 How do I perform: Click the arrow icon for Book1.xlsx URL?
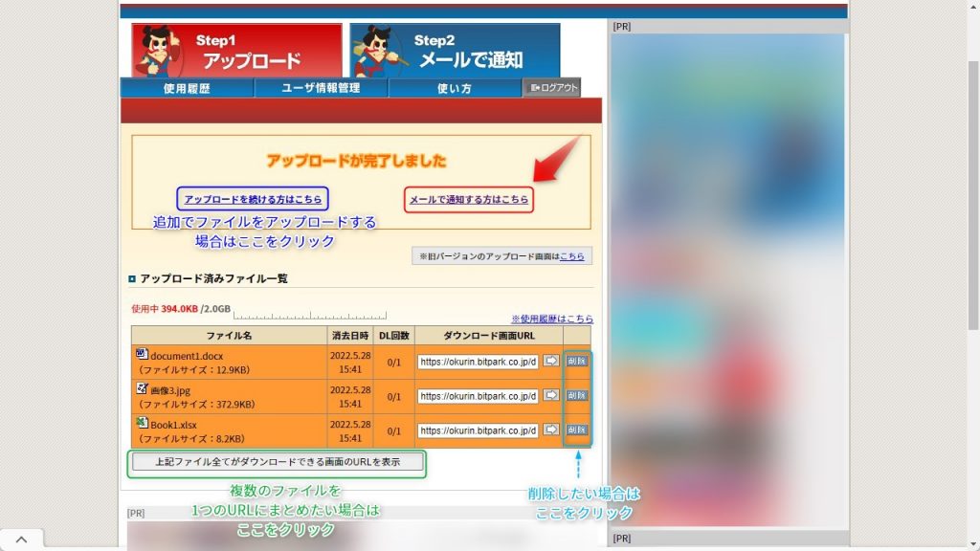[550, 430]
